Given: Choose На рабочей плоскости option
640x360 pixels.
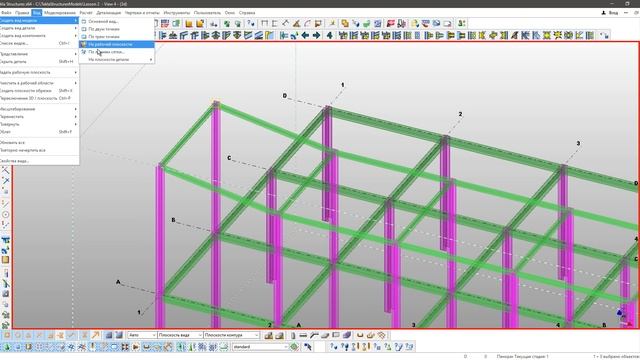Looking at the screenshot, I should click(x=117, y=44).
